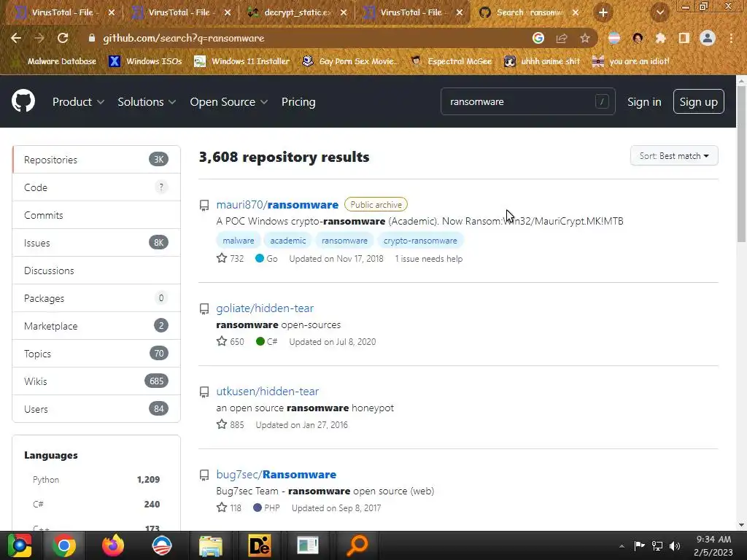Click the Action Center flag tray icon

tap(639, 545)
